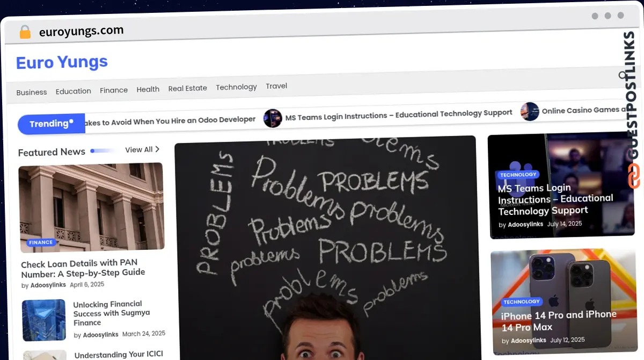The width and height of the screenshot is (644, 360).
Task: Select Real Estate in the navigation
Action: pos(187,88)
